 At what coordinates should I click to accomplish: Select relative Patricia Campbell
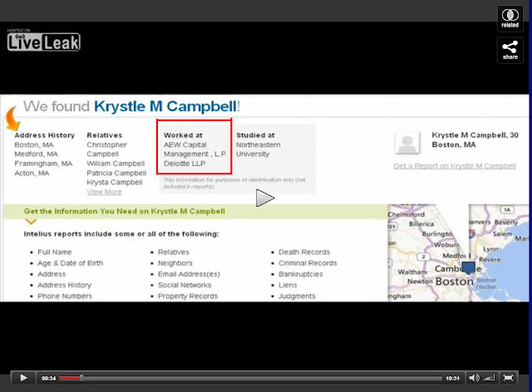pyautogui.click(x=116, y=174)
